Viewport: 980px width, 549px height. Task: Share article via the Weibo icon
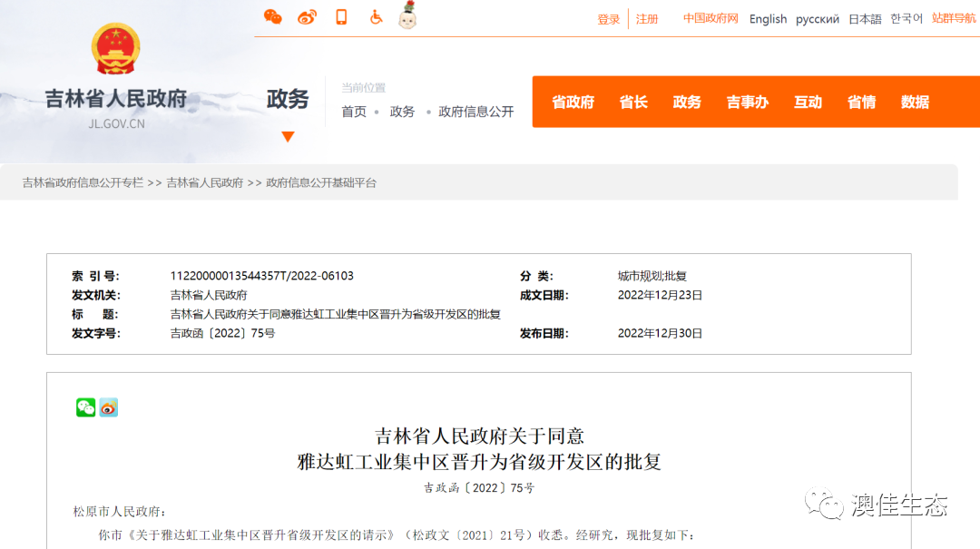(107, 407)
